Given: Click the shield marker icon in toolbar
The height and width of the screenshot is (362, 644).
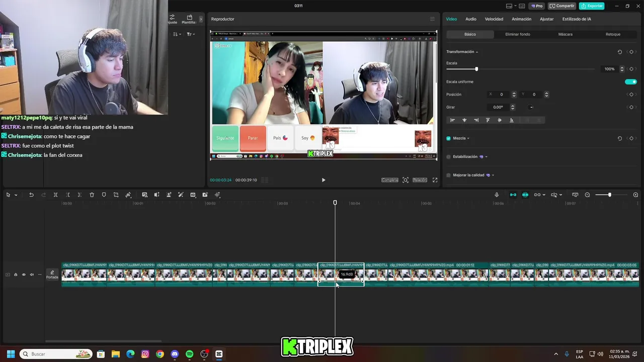Looking at the screenshot, I should pos(104,195).
